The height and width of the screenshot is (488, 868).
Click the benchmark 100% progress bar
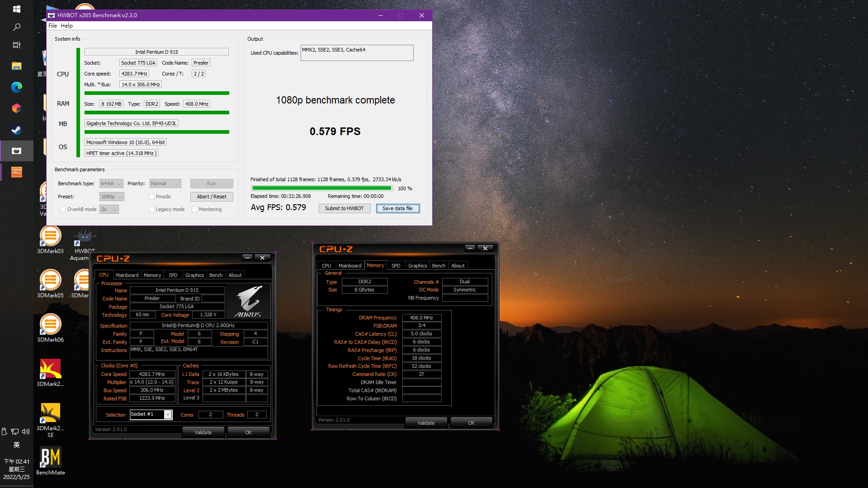(322, 188)
